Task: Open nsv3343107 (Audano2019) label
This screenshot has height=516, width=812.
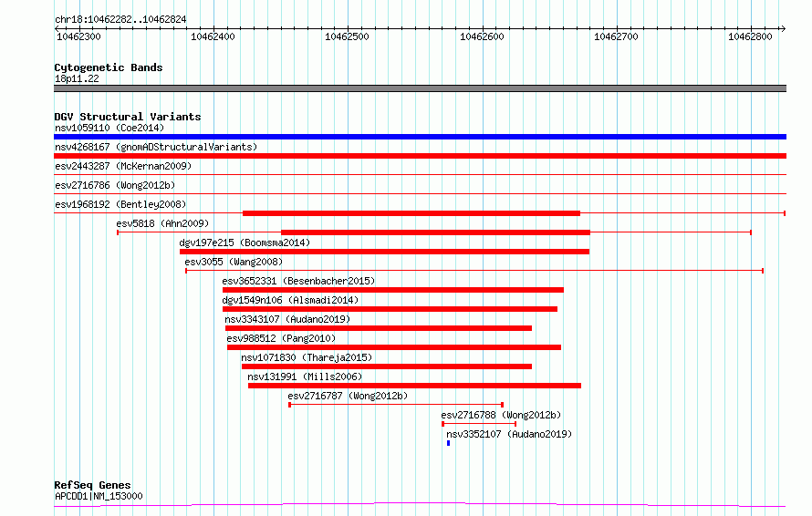Action: 287,319
